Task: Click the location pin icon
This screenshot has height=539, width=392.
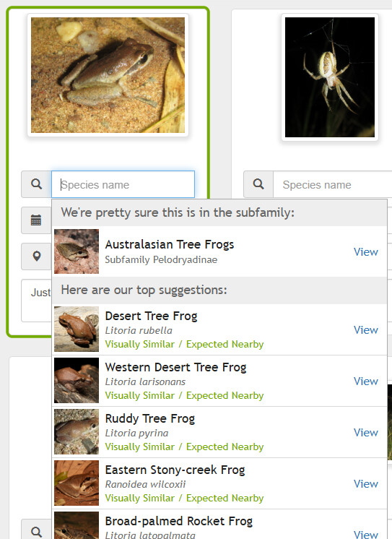Action: tap(36, 256)
